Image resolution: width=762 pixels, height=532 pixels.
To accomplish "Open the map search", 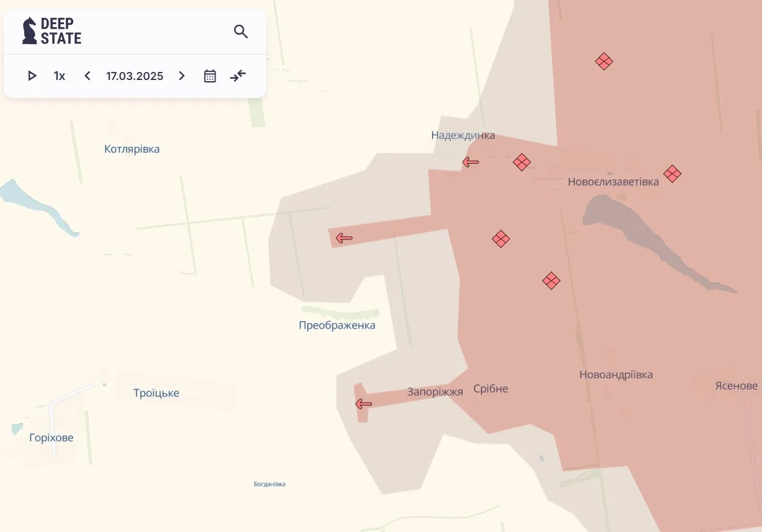I will coord(241,31).
